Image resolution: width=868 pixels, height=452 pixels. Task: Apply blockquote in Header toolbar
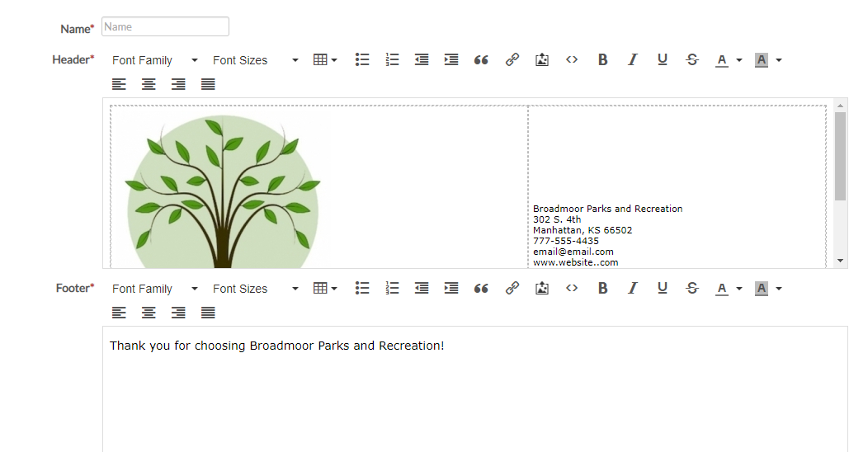pos(481,59)
